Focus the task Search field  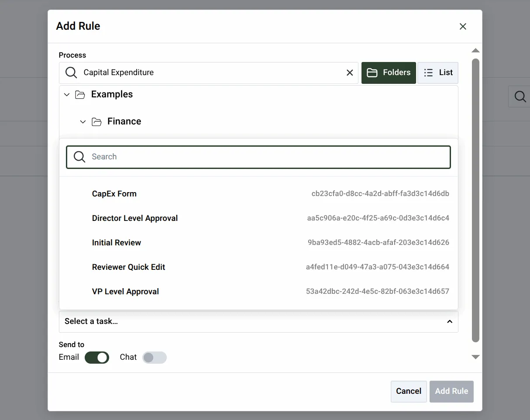(x=258, y=157)
